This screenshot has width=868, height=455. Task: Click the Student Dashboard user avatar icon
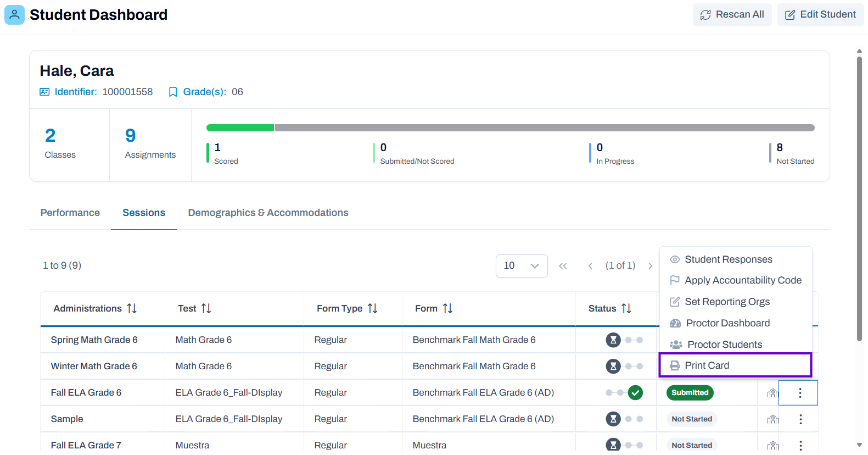(x=14, y=15)
